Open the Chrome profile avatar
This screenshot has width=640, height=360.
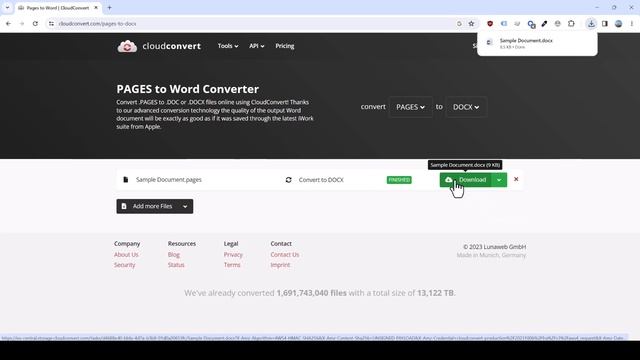(x=618, y=24)
